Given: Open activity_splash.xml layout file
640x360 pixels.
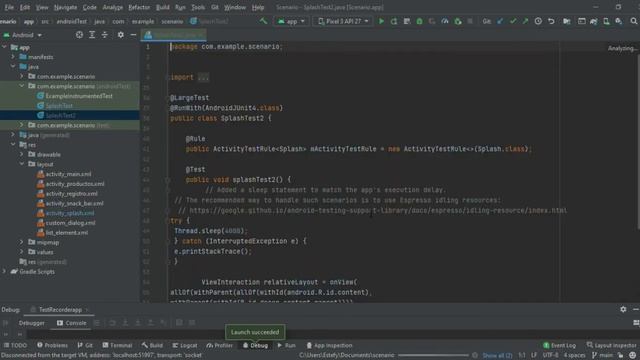Looking at the screenshot, I should pyautogui.click(x=70, y=213).
